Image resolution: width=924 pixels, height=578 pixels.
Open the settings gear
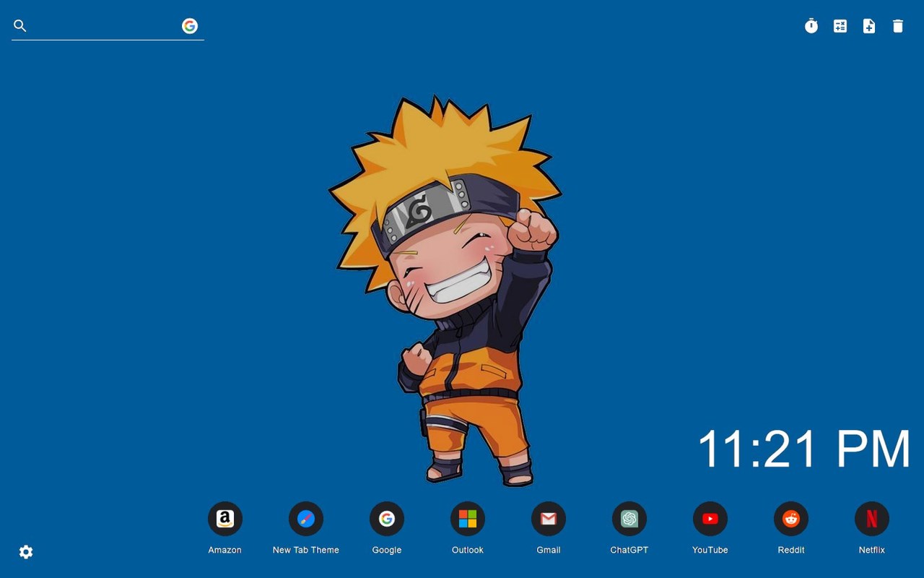tap(26, 552)
